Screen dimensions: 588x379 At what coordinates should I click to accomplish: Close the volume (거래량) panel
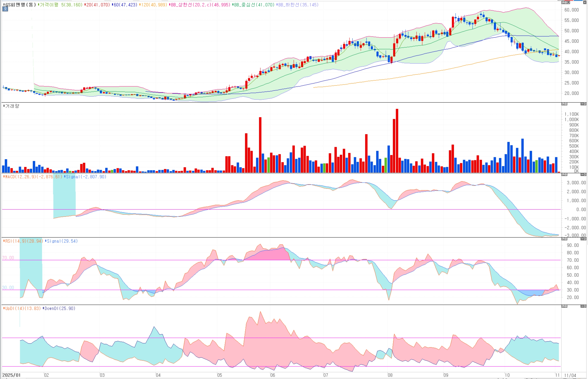coord(585,104)
